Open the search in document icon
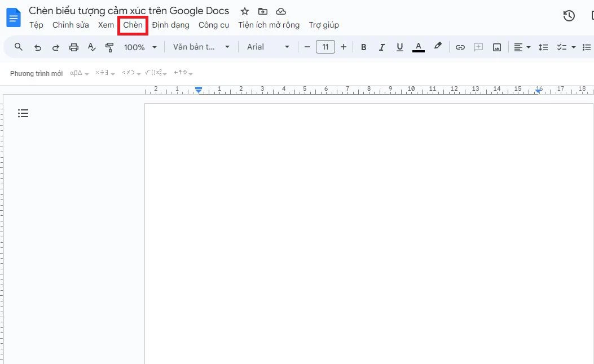Screen dimensions: 594x364 point(18,47)
